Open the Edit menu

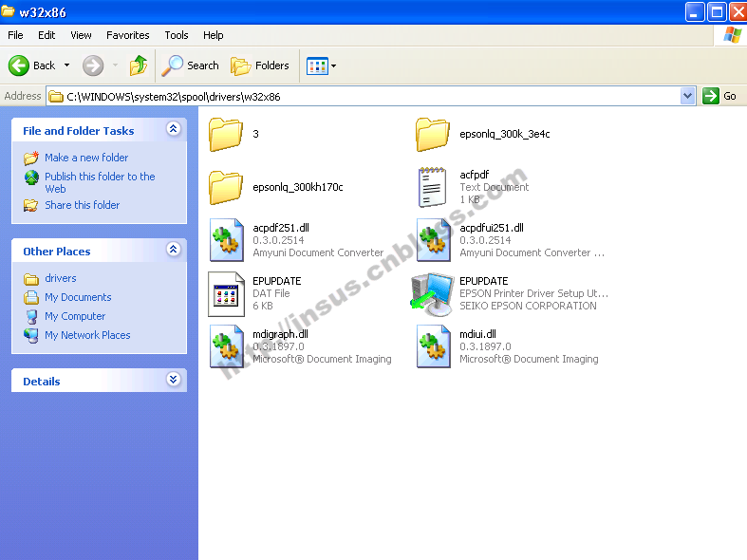(x=47, y=35)
